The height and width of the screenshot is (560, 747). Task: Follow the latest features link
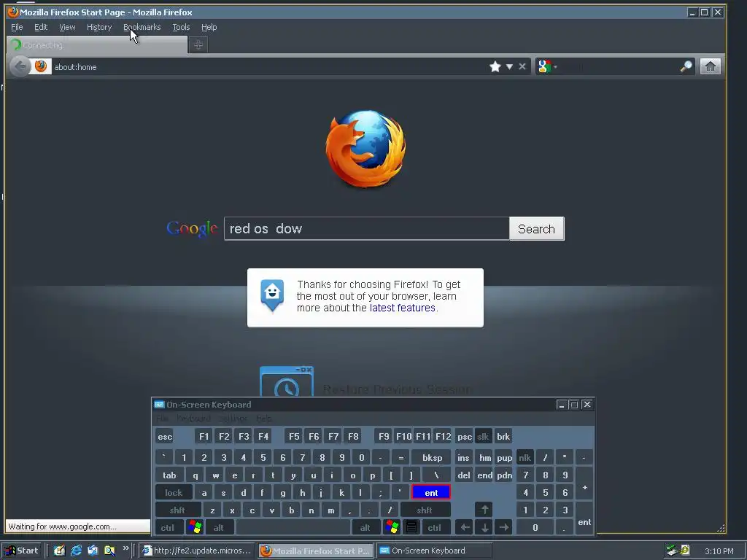coord(402,308)
